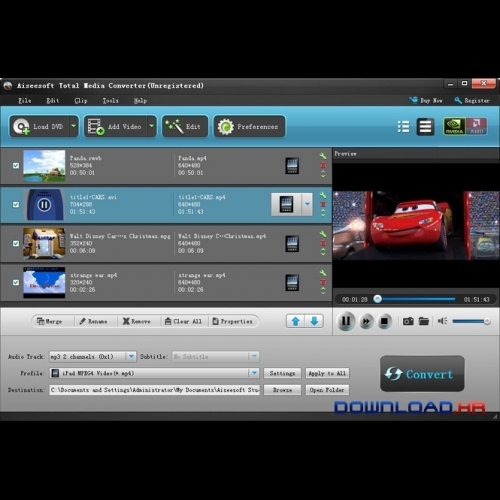Open the File menu
Screen dimensions: 500x500
(25, 101)
